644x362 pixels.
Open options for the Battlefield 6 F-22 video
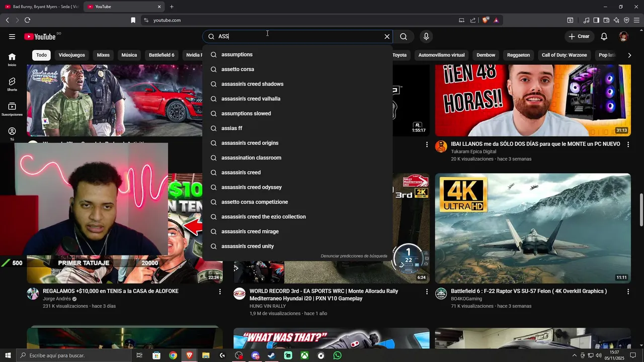pos(628,292)
